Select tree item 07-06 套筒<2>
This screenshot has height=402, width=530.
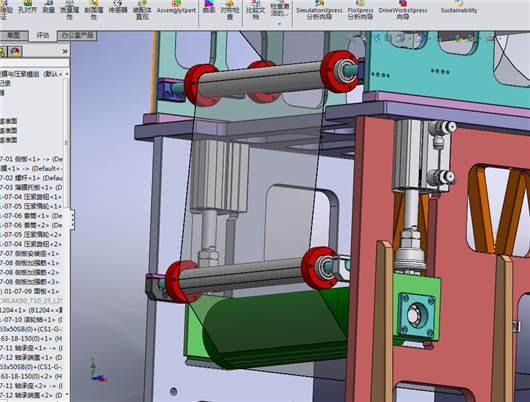(x=31, y=225)
